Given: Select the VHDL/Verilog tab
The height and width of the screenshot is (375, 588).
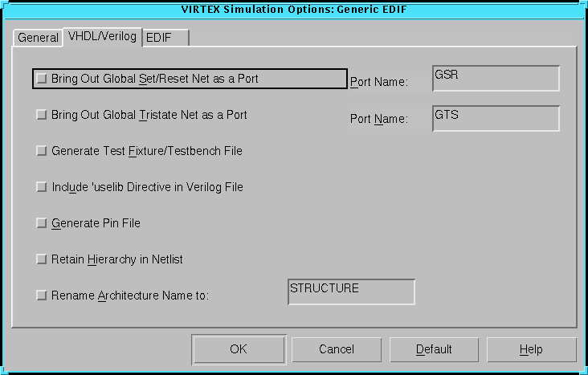Looking at the screenshot, I should point(102,37).
